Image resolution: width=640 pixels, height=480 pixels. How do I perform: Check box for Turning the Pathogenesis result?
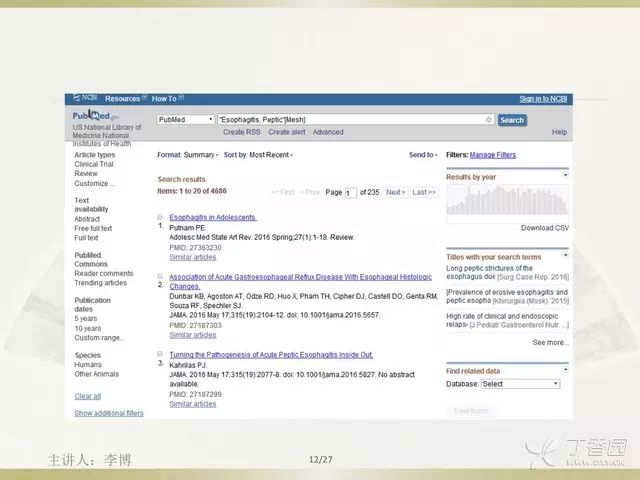click(x=160, y=354)
